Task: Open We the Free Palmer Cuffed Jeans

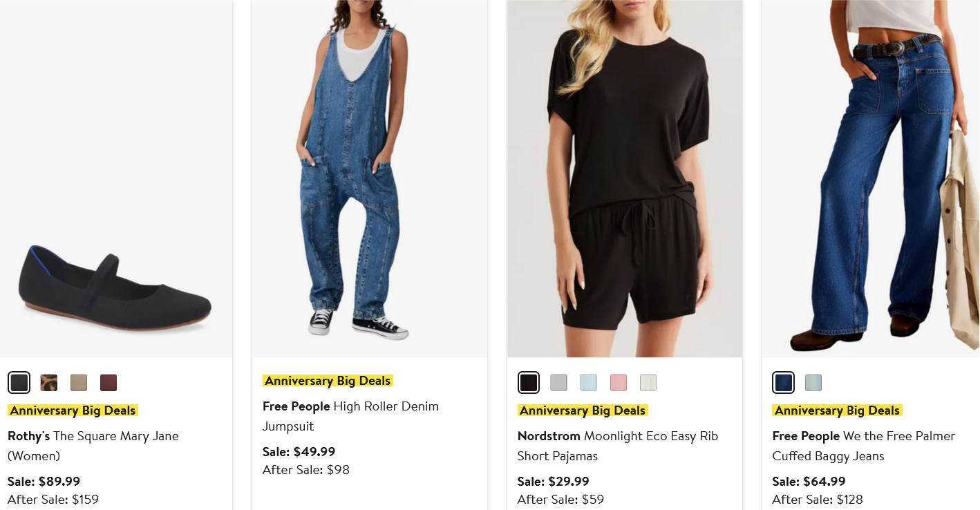Action: click(864, 446)
